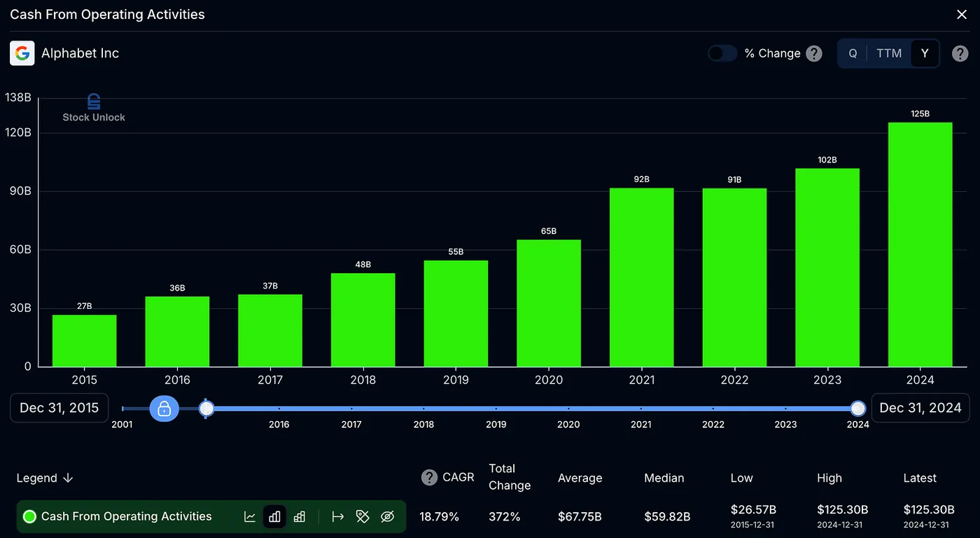Click the 2024 bar labeled 125B
The image size is (980, 538).
tap(920, 244)
